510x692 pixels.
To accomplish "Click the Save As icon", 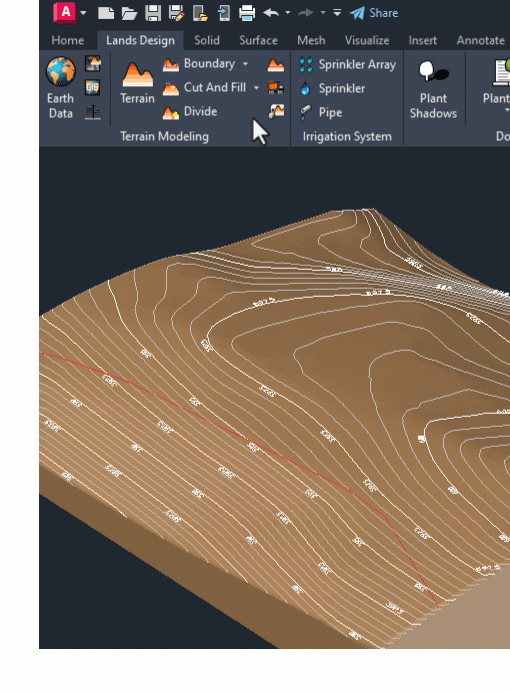I will [x=176, y=13].
